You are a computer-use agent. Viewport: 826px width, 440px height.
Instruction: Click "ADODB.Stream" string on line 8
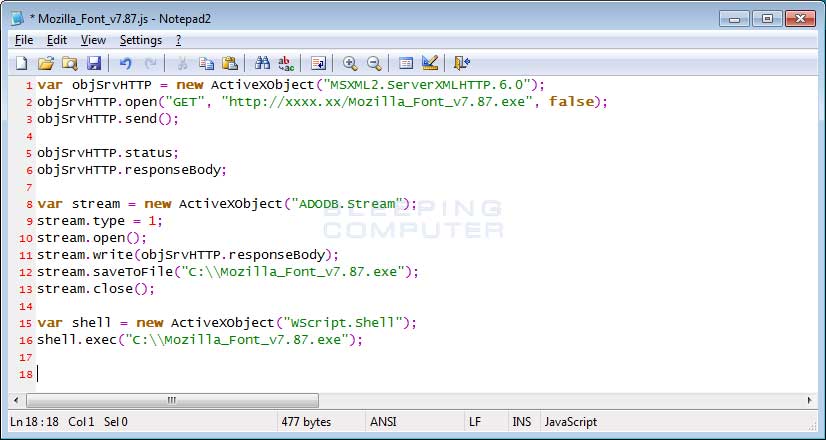(x=347, y=204)
